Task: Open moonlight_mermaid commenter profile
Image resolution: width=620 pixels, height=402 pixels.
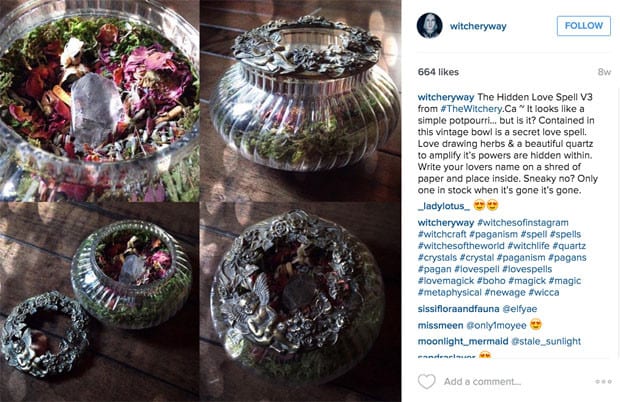Action: coord(463,342)
